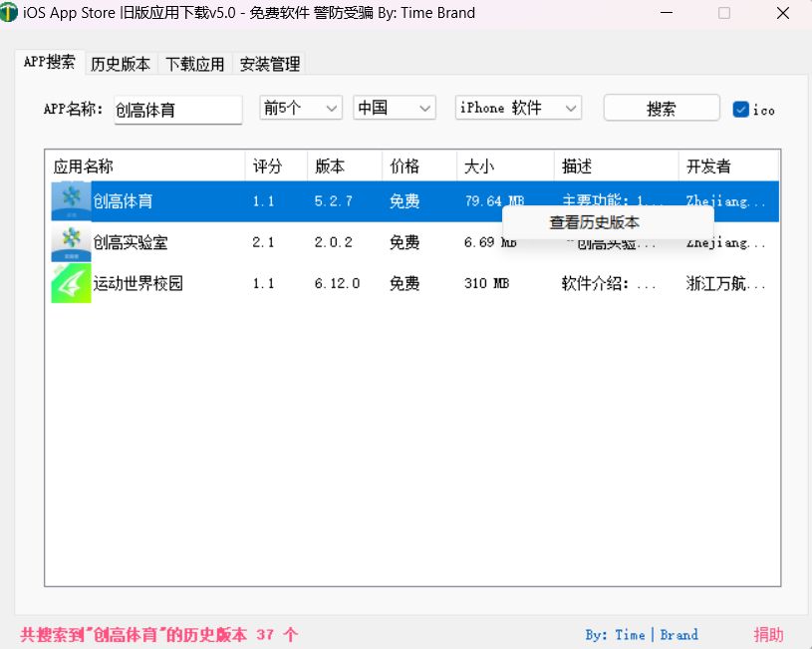Sort by 版本 column header
This screenshot has width=812, height=649.
[x=345, y=165]
